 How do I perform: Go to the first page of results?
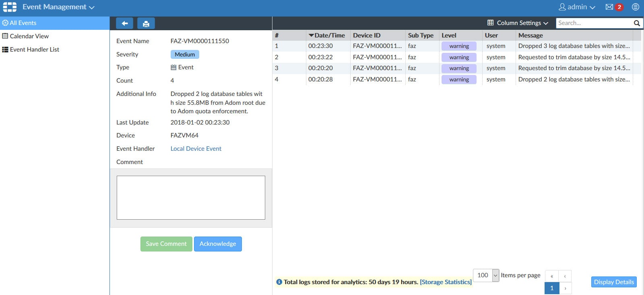(x=551, y=276)
